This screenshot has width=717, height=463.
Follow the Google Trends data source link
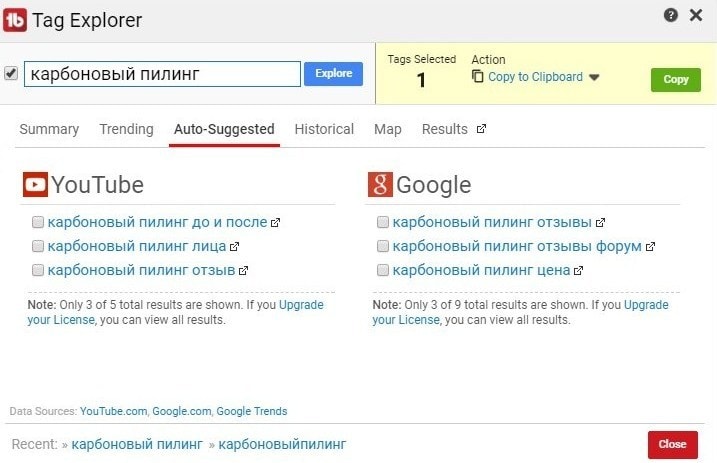[x=251, y=411]
